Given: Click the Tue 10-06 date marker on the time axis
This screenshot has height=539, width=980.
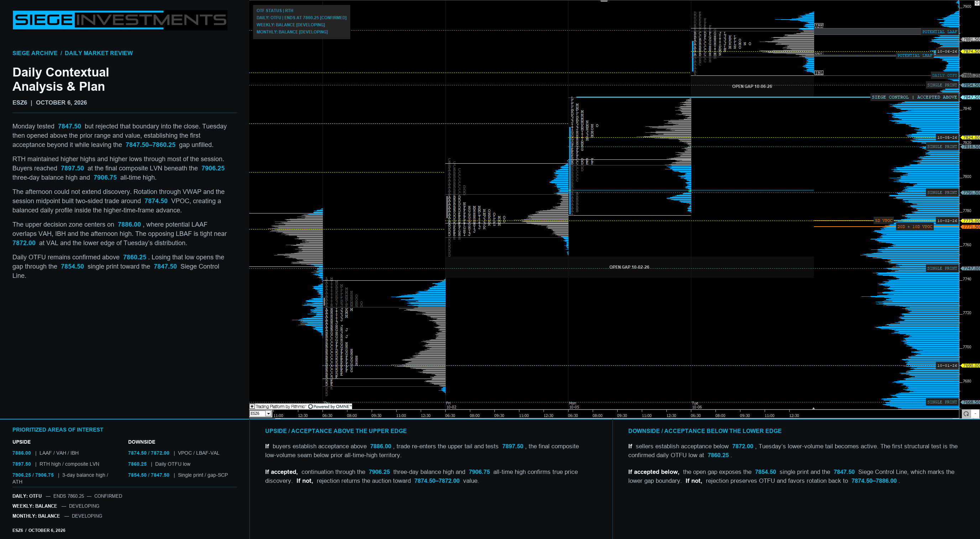Looking at the screenshot, I should tap(697, 405).
